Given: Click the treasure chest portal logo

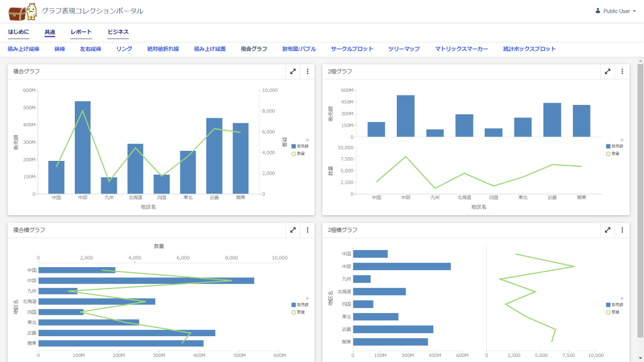Looking at the screenshot, I should [x=22, y=11].
